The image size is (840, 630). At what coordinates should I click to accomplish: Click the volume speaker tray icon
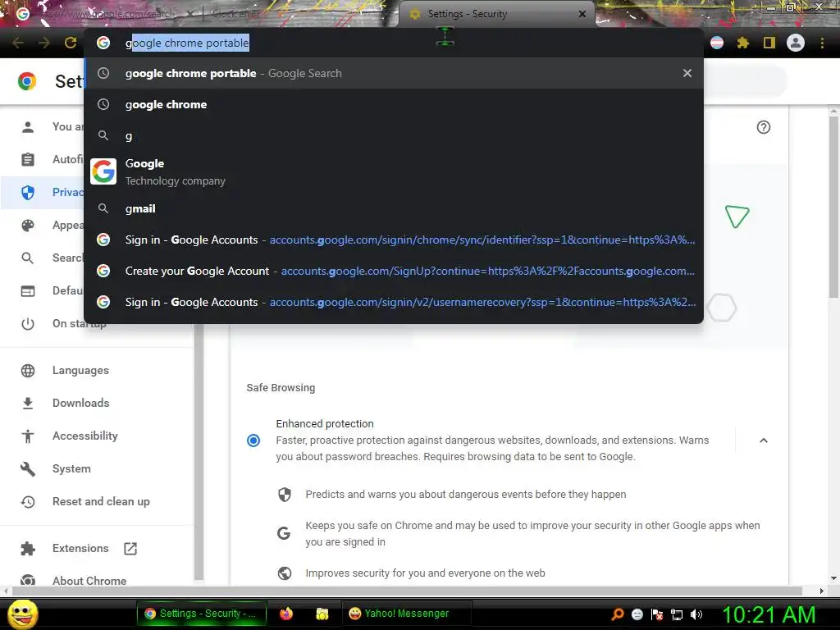tap(696, 614)
